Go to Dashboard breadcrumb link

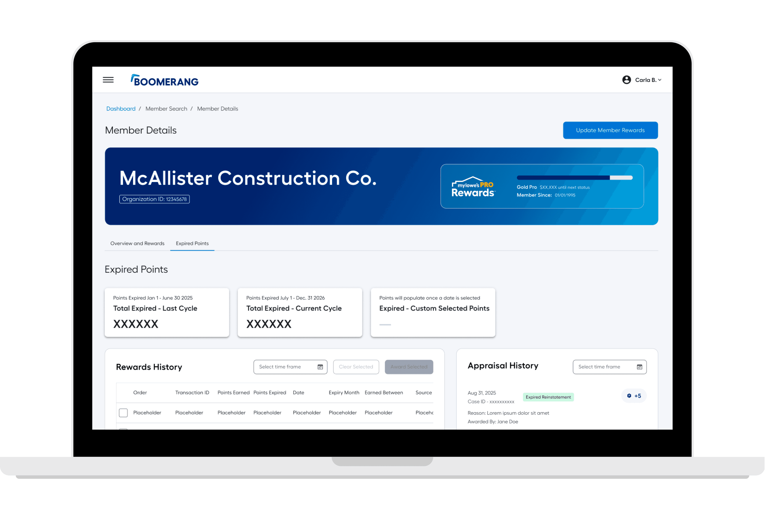(121, 109)
